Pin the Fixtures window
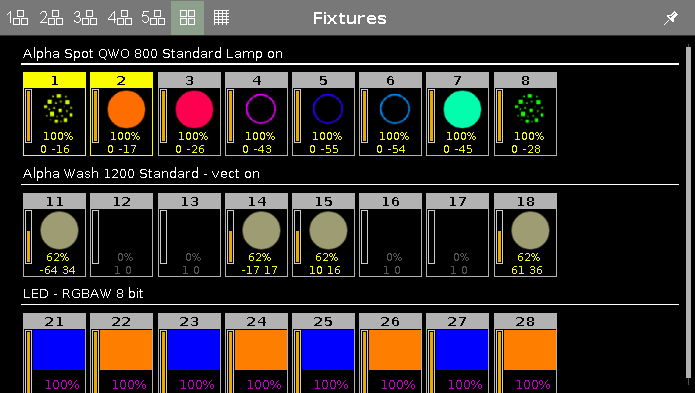Viewport: 695px width, 393px height. click(x=671, y=18)
